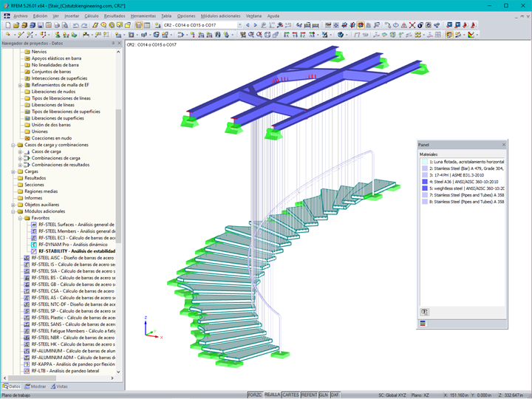Click the first red PDF export icon
This screenshot has width=532, height=399.
[465, 25]
